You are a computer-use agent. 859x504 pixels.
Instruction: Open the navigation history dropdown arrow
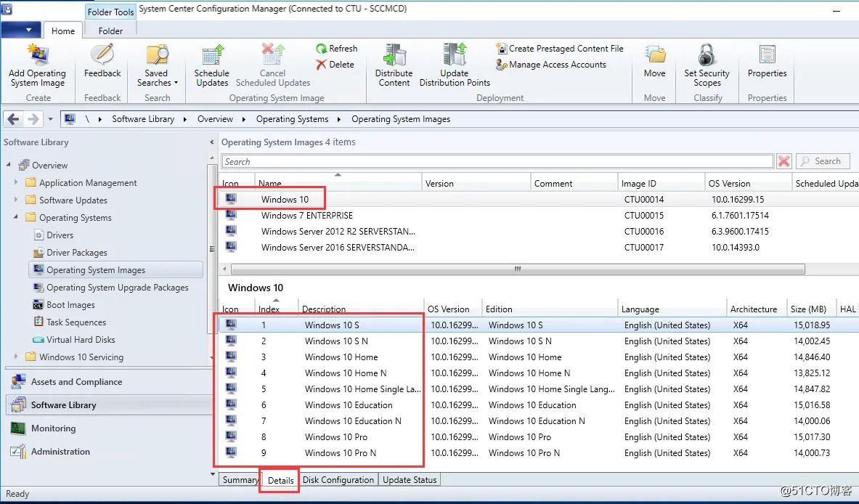click(x=50, y=119)
